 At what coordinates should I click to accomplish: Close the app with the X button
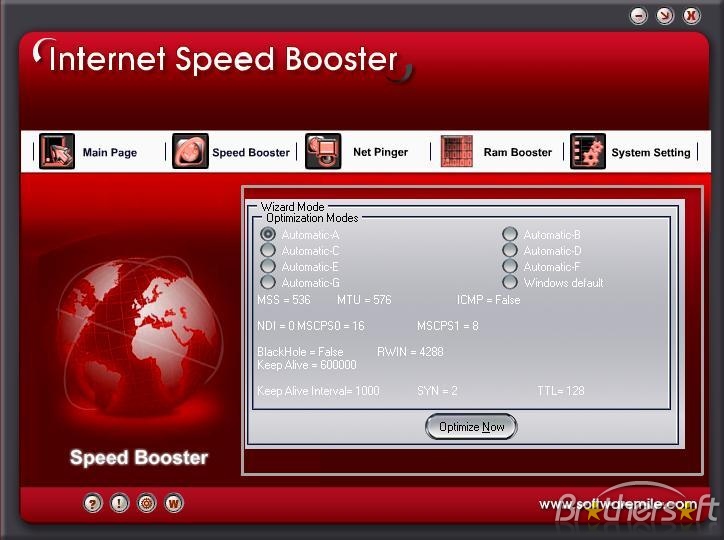coord(691,16)
